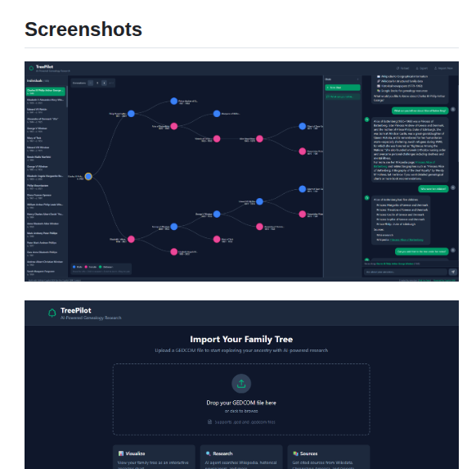Click the upload arrow icon in the drop zone
Image resolution: width=476 pixels, height=469 pixels.
[x=241, y=384]
